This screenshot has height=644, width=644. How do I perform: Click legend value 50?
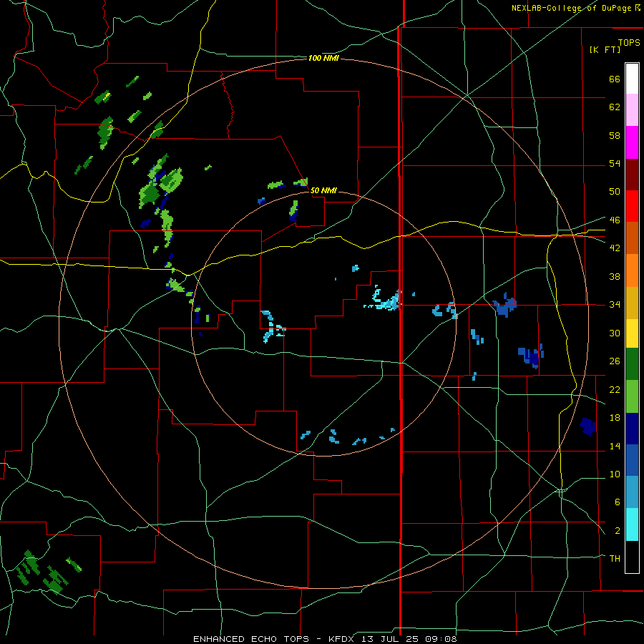point(615,191)
